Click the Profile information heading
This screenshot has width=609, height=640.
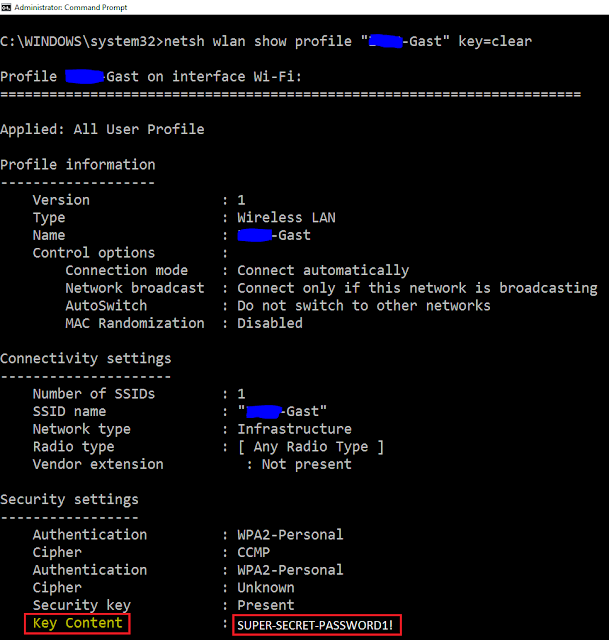click(78, 164)
